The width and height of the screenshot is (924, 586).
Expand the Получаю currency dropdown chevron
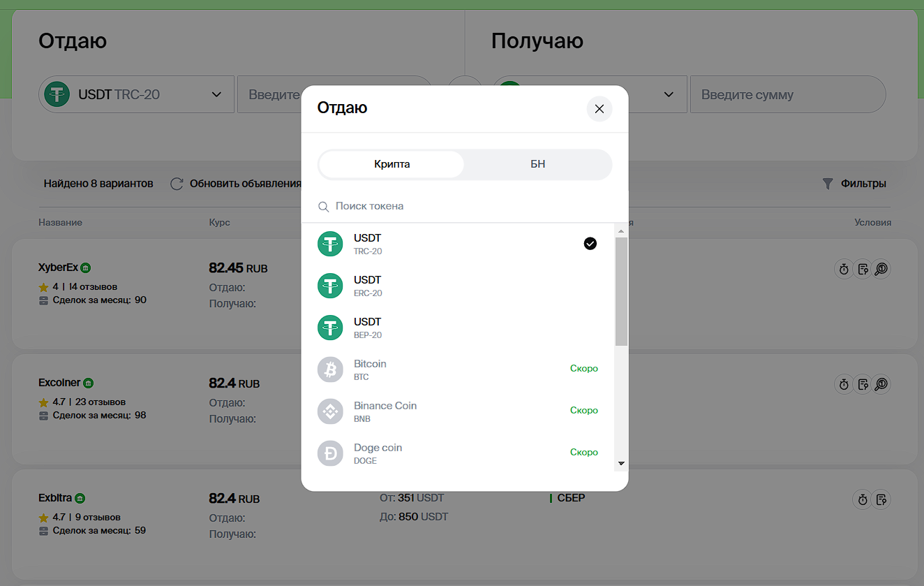(669, 94)
